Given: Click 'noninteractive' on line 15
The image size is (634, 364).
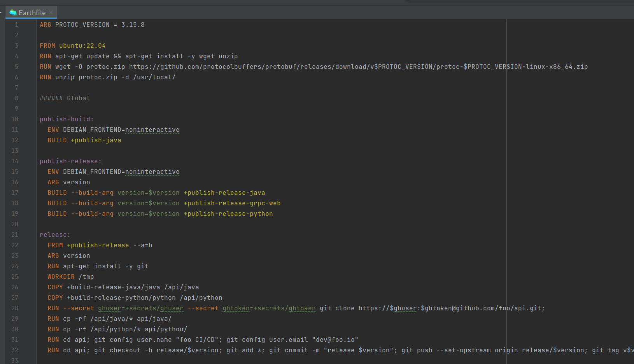Looking at the screenshot, I should [x=152, y=171].
